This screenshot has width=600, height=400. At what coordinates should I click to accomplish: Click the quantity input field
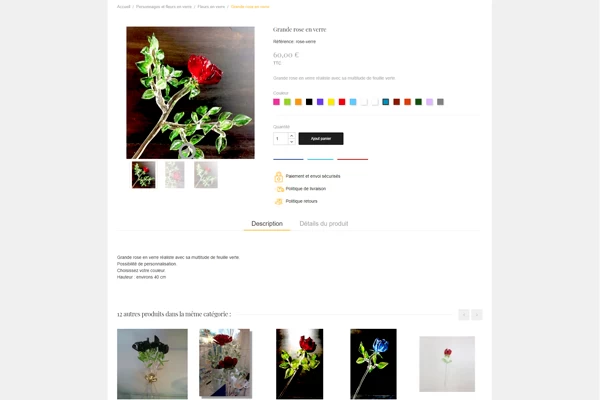tap(280, 139)
